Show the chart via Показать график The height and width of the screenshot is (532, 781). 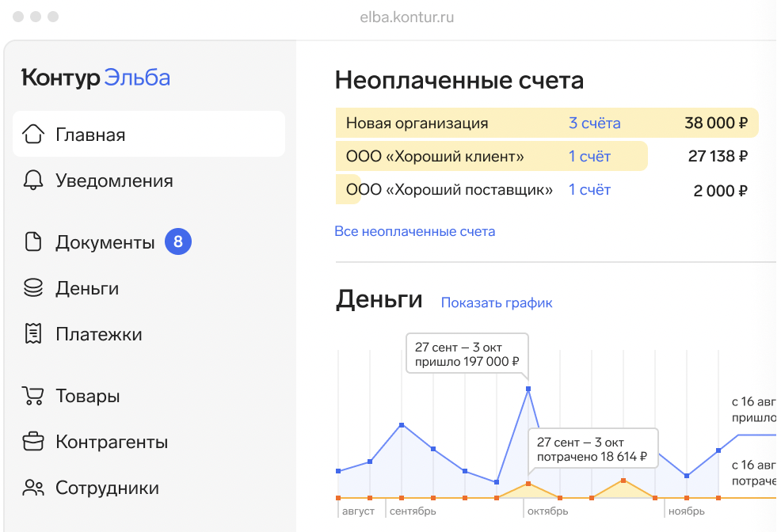[496, 303]
